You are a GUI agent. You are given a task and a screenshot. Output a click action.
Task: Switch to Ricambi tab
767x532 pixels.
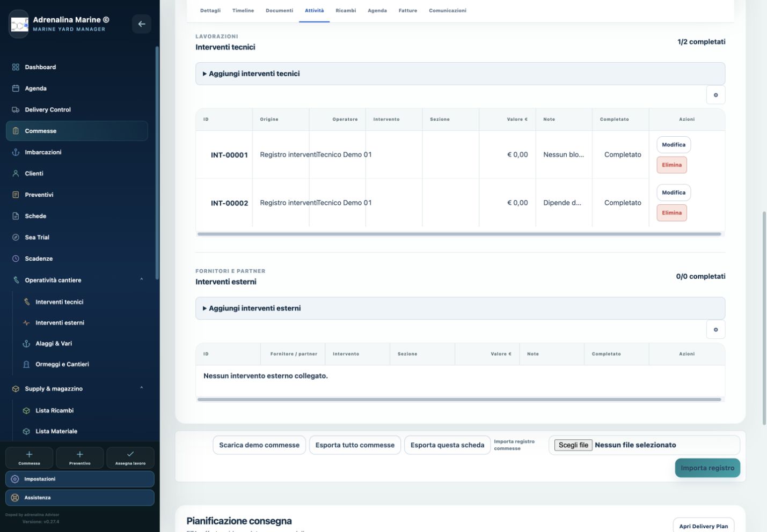pos(346,11)
